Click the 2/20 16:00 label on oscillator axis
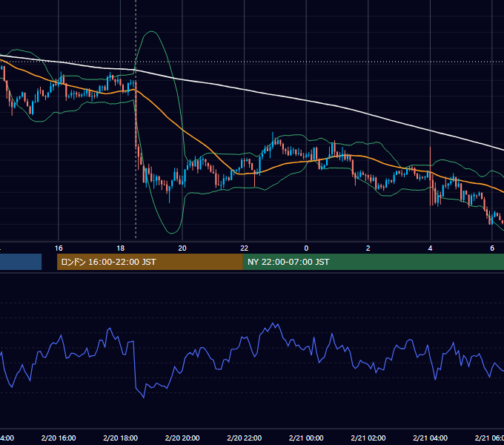This screenshot has width=504, height=445. pyautogui.click(x=59, y=438)
